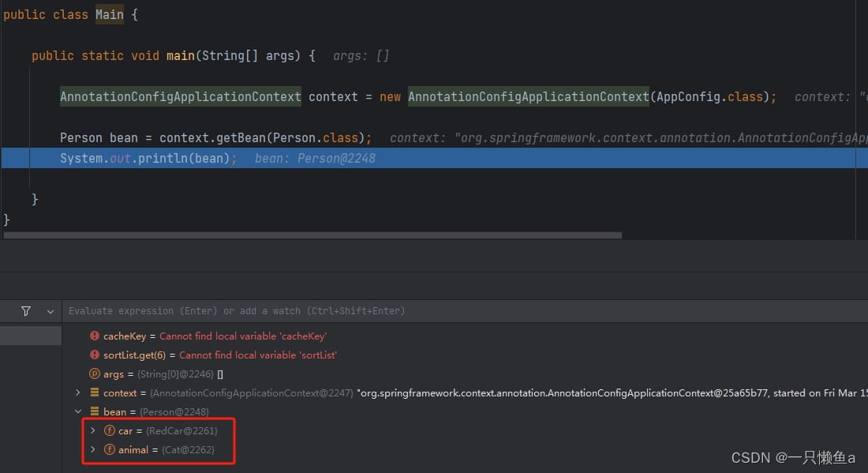Click Main class name in editor
The height and width of the screenshot is (473, 868).
click(x=110, y=15)
